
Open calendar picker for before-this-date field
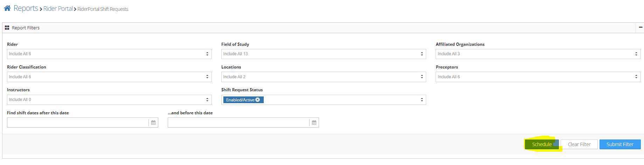tap(314, 123)
